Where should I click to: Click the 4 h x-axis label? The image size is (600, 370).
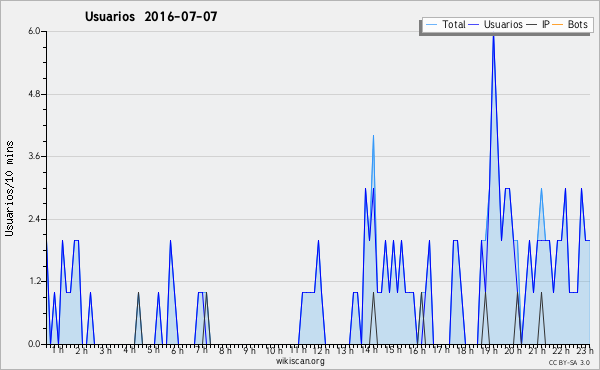[x=129, y=350]
